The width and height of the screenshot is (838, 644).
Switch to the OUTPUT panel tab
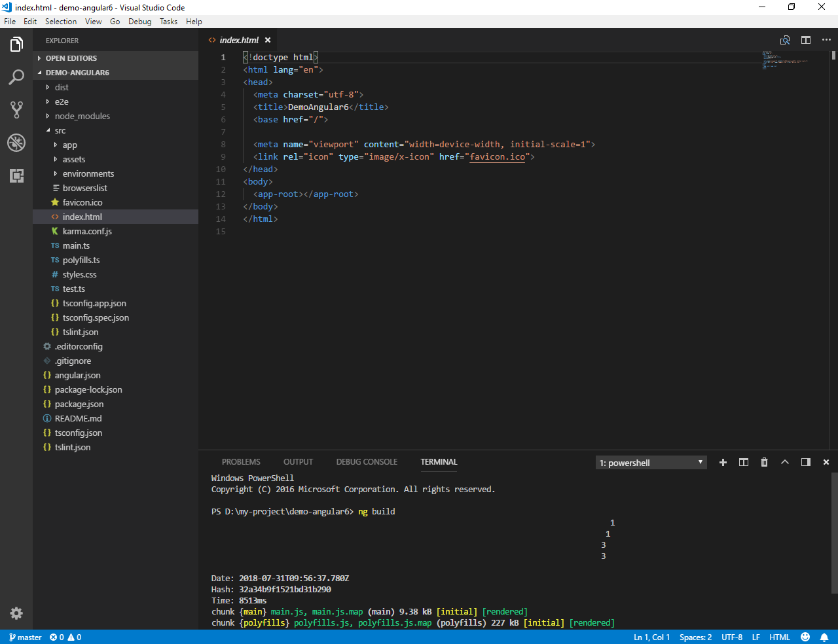click(298, 462)
